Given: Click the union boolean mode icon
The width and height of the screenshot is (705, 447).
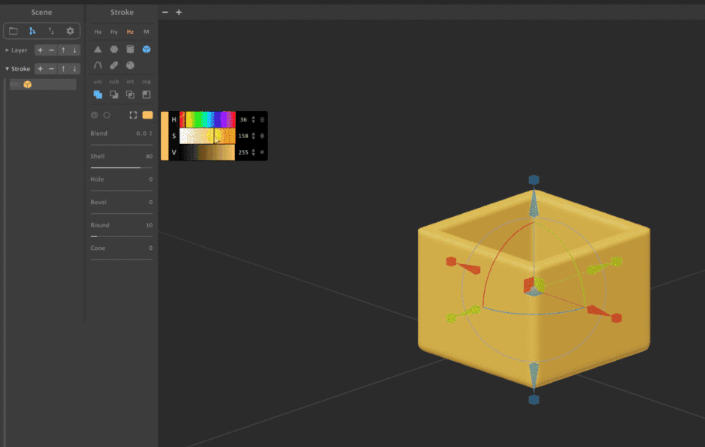Looking at the screenshot, I should click(98, 94).
